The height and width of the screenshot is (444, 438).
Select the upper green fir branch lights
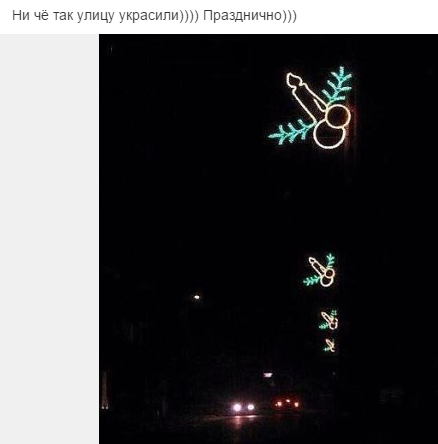337,86
